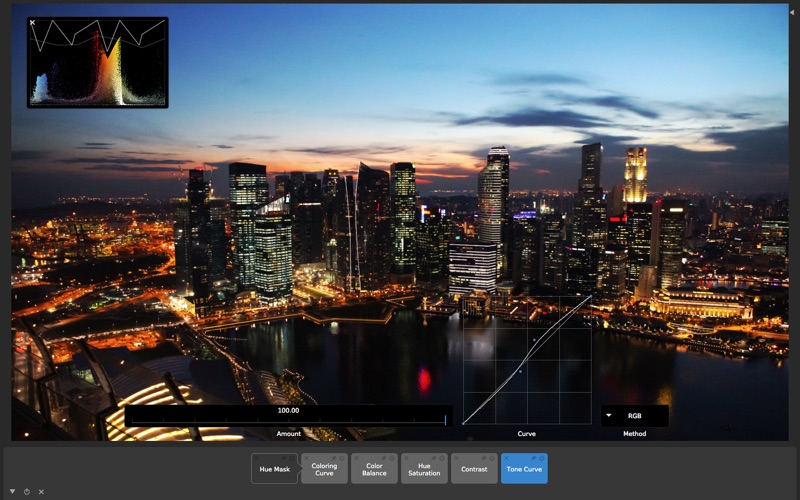The height and width of the screenshot is (500, 800).
Task: Select the Tone Curve module
Action: coord(524,469)
